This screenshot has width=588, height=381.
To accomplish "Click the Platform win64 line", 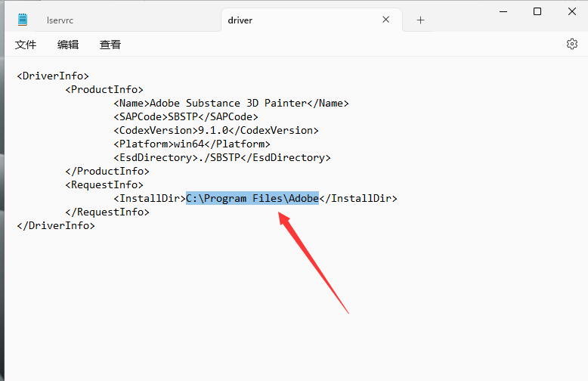I will click(x=192, y=144).
